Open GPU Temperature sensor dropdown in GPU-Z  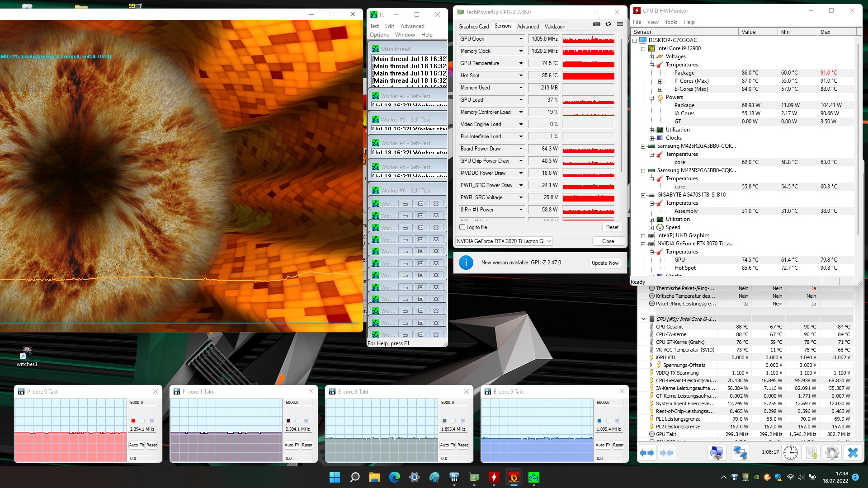[x=521, y=63]
